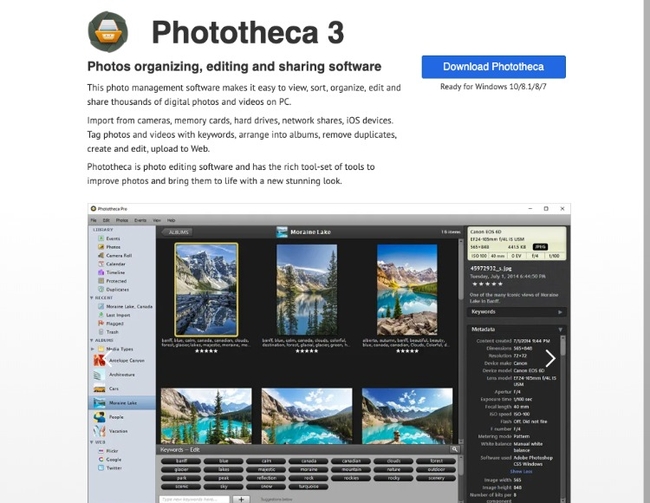Select the Photos icon in Library
Image resolution: width=650 pixels, height=503 pixels.
pyautogui.click(x=101, y=247)
